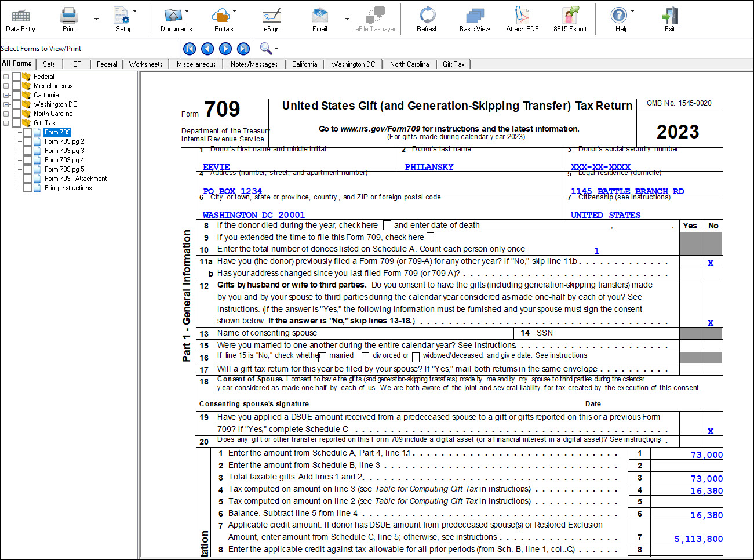The width and height of the screenshot is (754, 560).
Task: Click the Filing Instructions tree item
Action: [x=68, y=188]
